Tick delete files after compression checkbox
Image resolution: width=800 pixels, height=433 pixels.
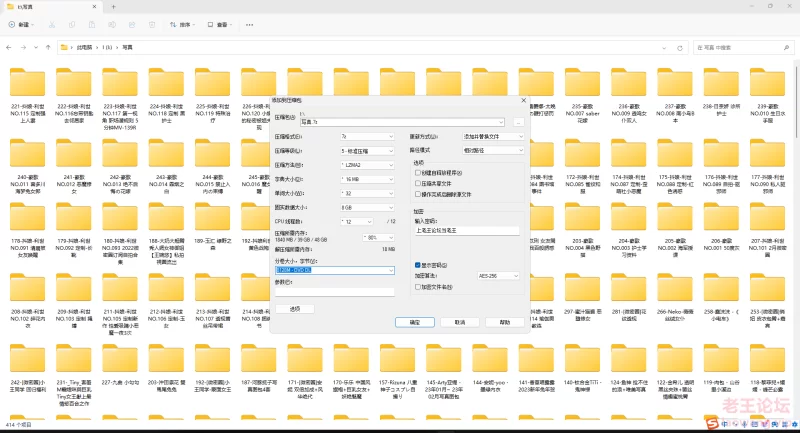[x=418, y=194]
